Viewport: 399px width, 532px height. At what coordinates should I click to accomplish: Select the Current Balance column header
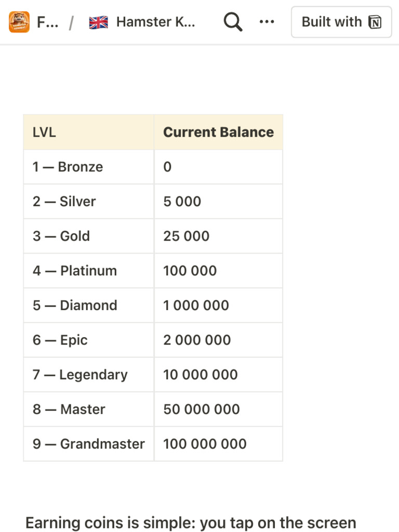tap(219, 132)
